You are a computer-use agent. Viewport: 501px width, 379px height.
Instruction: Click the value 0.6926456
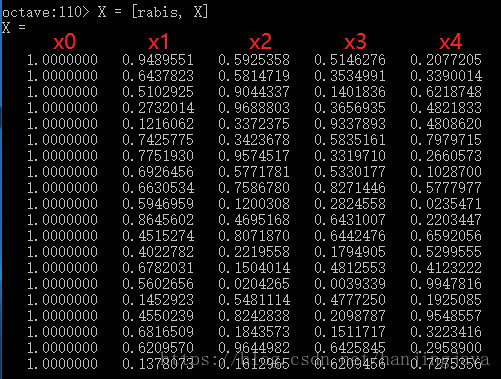pos(158,172)
